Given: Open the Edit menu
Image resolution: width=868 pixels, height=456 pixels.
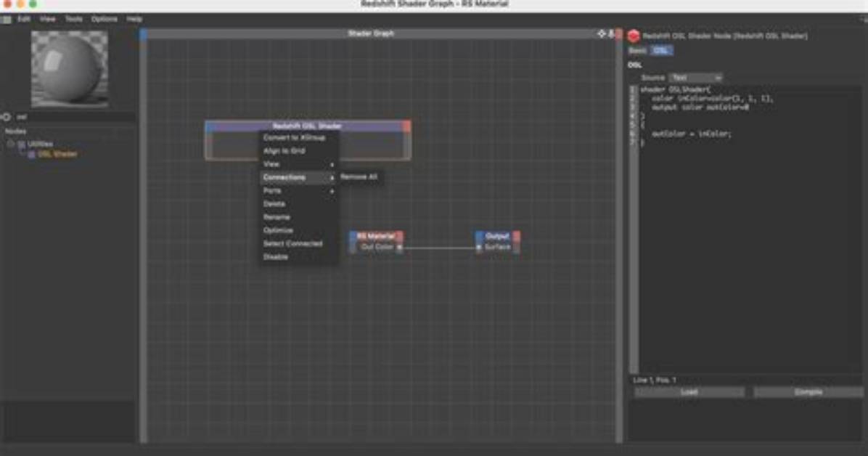Looking at the screenshot, I should (24, 20).
